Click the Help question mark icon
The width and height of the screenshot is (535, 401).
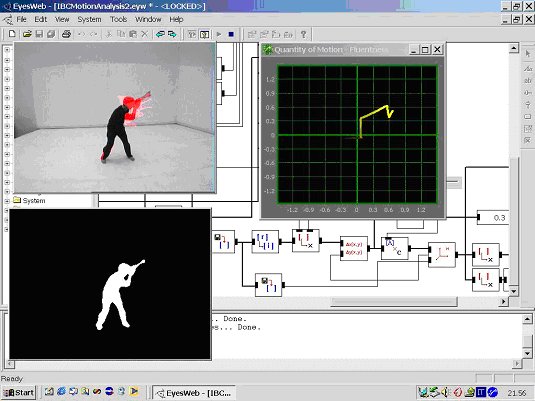tap(303, 34)
